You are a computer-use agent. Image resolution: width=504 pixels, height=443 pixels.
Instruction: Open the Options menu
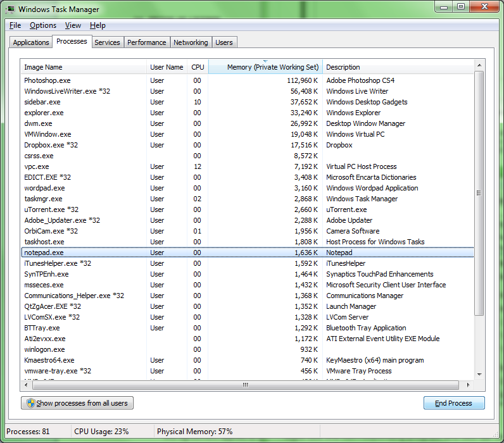[x=43, y=25]
